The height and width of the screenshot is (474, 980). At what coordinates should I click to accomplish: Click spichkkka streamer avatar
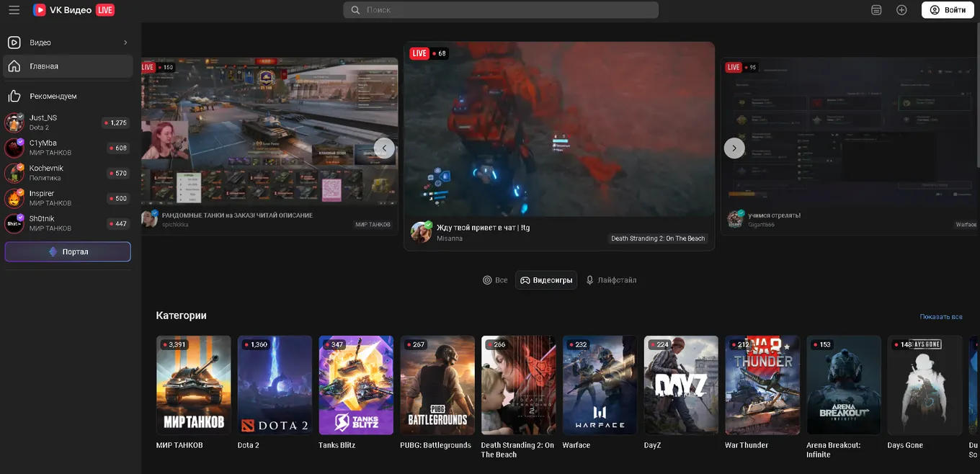[x=149, y=219]
